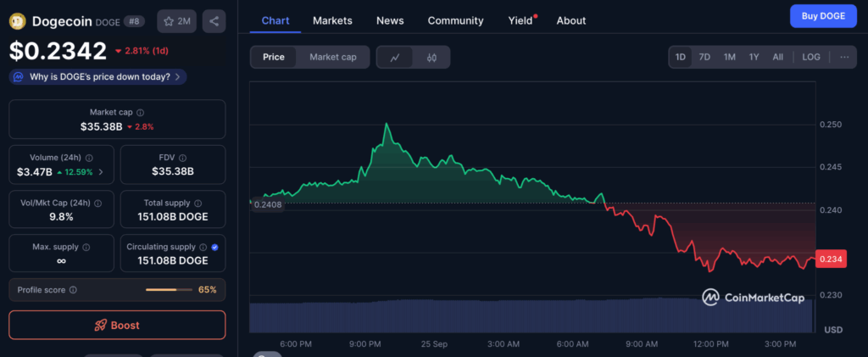Select the 7D time range

click(704, 57)
